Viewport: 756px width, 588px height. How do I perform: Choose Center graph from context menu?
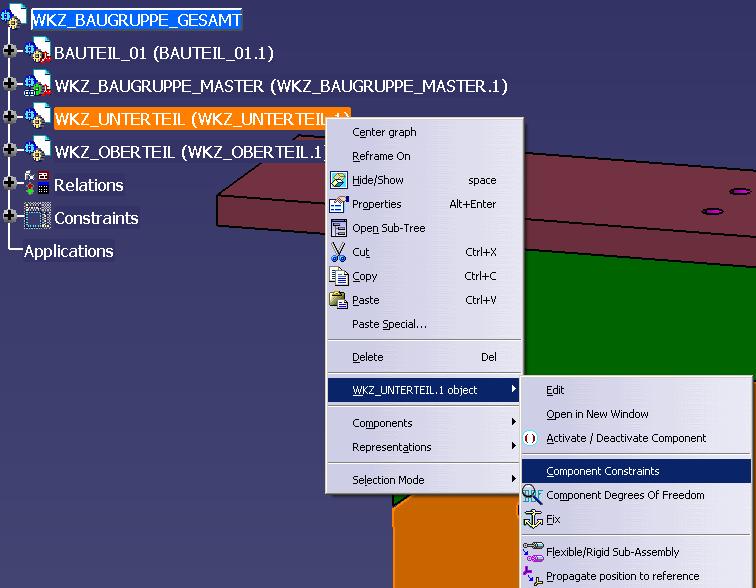(424, 132)
